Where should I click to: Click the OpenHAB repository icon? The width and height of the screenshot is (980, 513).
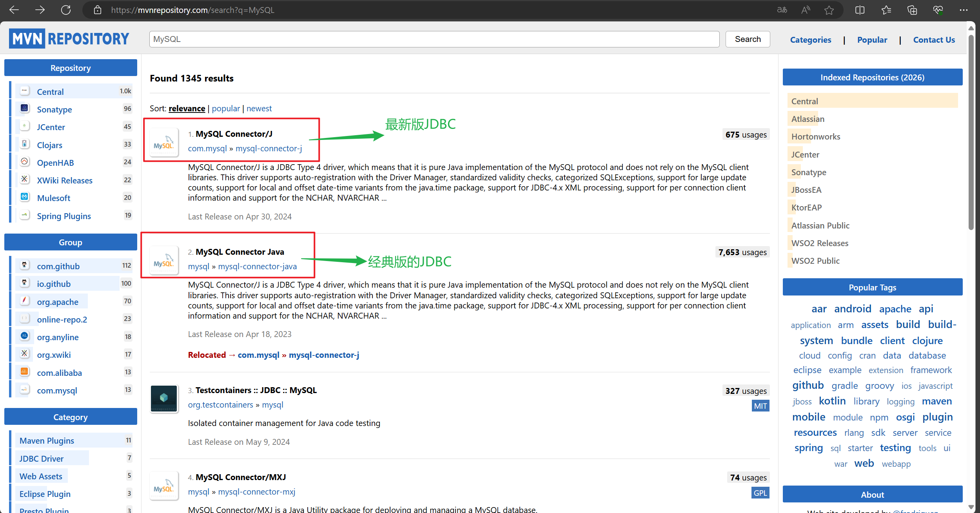pyautogui.click(x=24, y=161)
